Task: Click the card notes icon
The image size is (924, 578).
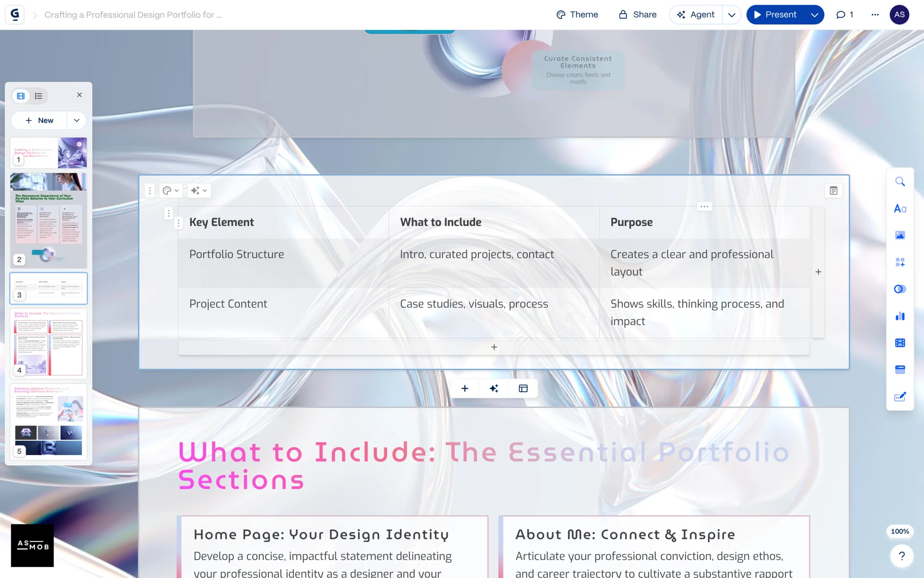Action: [833, 191]
